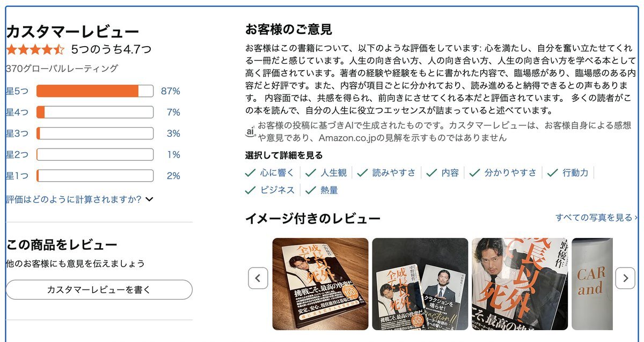
Task: Open the CAR and white bottle thumbnail
Action: 592,284
